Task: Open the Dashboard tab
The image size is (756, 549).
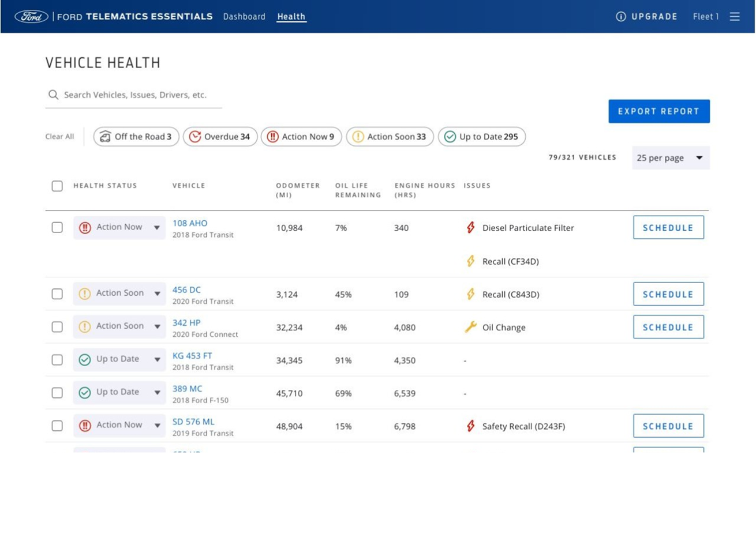Action: (244, 17)
